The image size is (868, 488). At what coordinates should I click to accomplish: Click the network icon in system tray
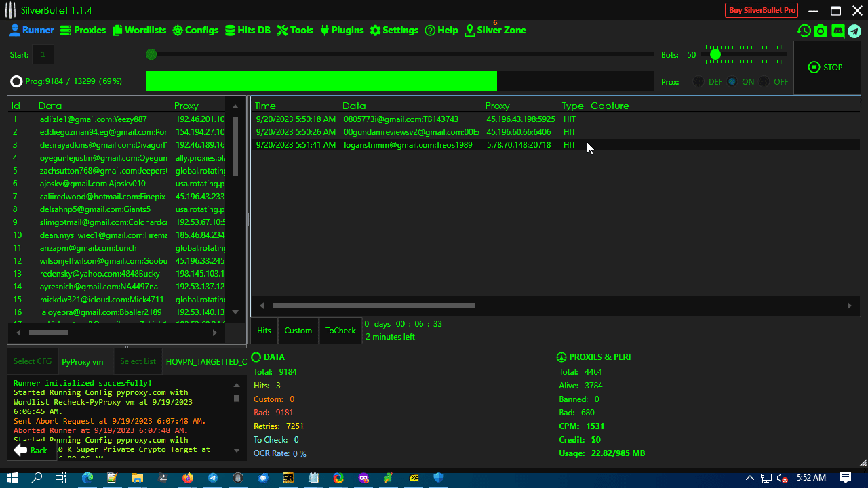tap(766, 478)
